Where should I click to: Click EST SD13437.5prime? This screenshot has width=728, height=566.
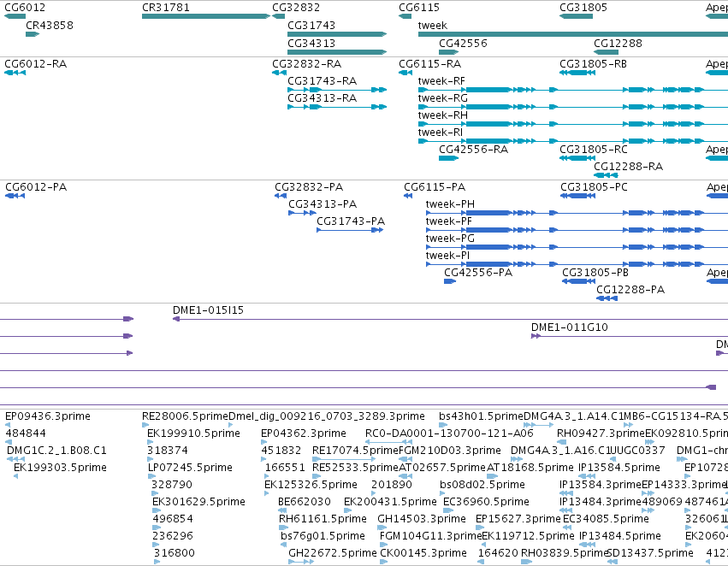click(x=650, y=553)
